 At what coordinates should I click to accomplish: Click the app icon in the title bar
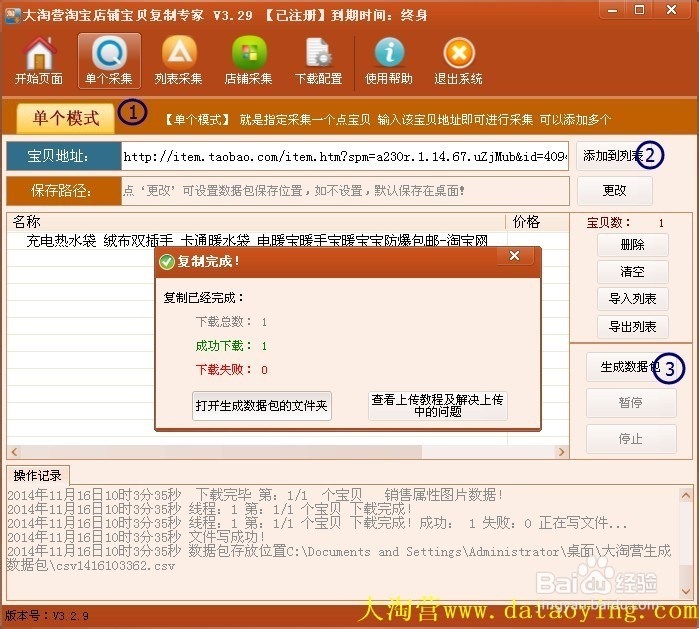[12, 16]
